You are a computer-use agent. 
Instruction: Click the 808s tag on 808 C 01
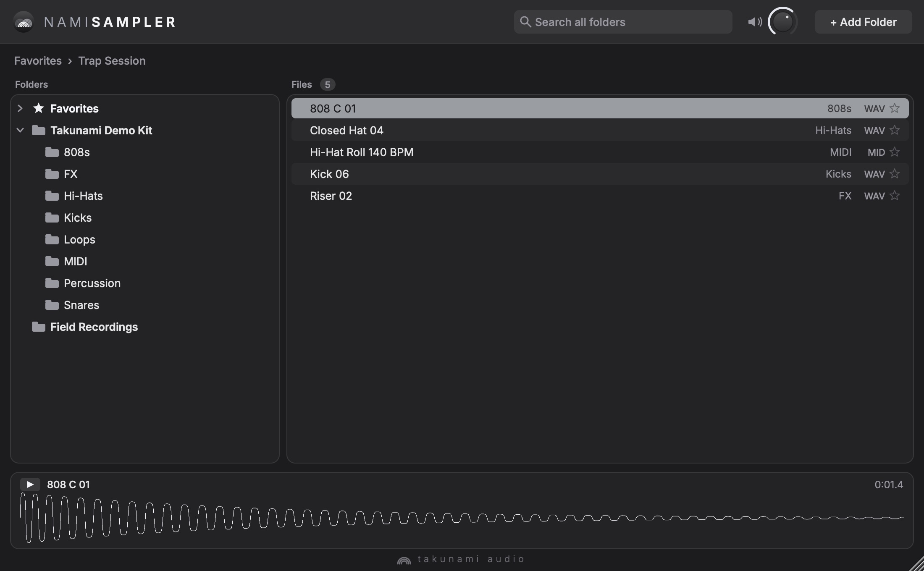pyautogui.click(x=839, y=109)
